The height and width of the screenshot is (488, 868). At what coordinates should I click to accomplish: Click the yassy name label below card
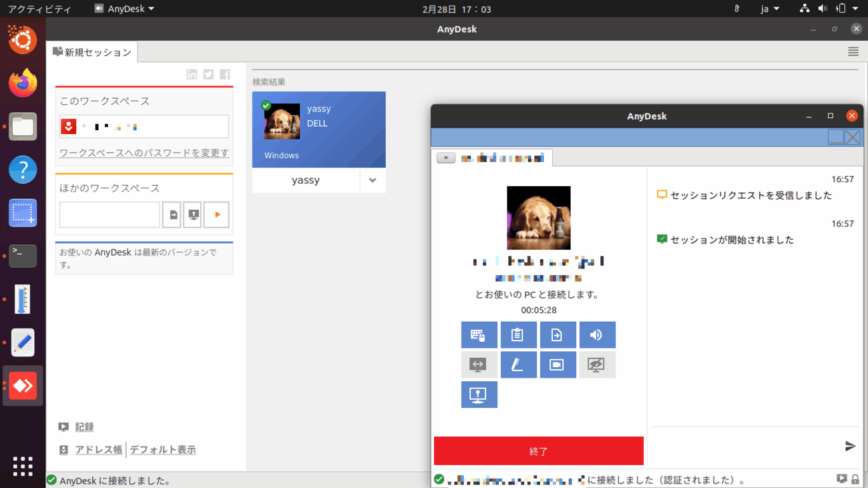(306, 180)
